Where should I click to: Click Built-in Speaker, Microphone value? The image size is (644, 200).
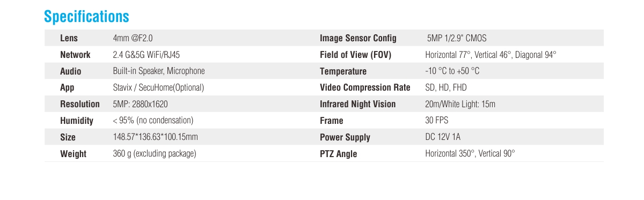point(159,71)
